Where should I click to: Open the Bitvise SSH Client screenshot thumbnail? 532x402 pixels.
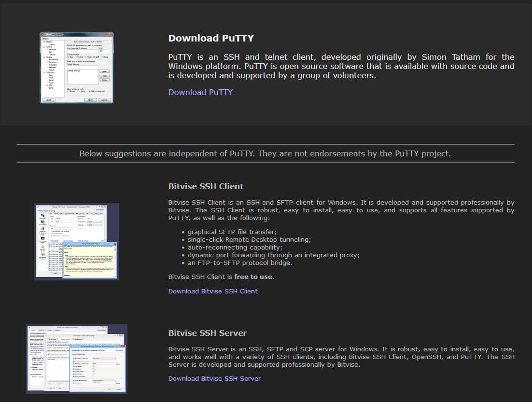pyautogui.click(x=77, y=242)
